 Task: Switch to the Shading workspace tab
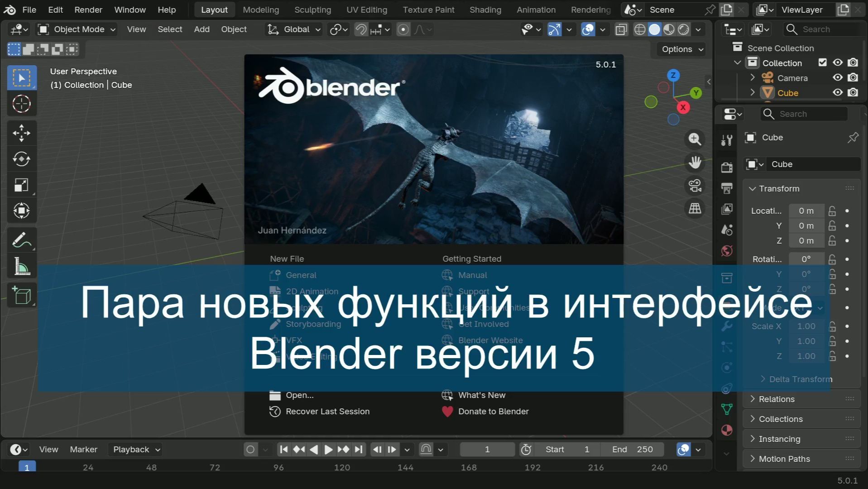click(x=485, y=10)
